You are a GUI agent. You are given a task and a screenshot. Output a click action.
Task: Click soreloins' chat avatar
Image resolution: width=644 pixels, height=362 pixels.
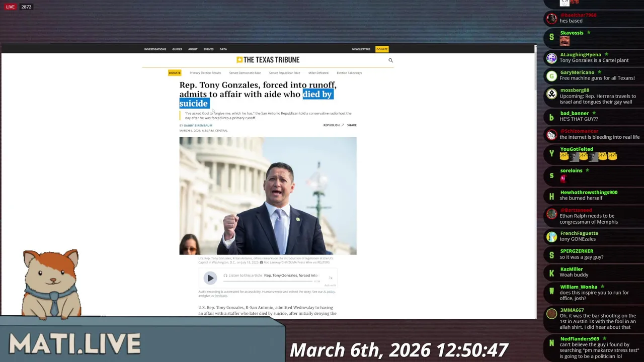pos(552,175)
